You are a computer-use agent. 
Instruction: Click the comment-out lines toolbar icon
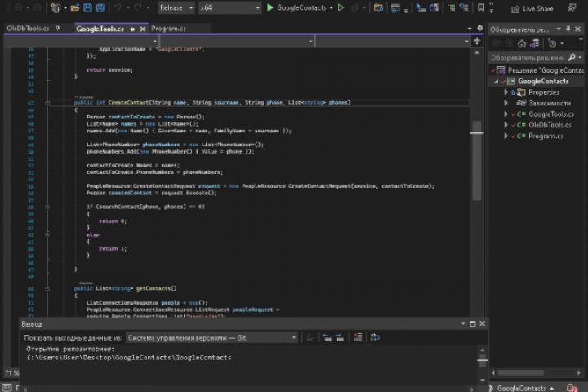pyautogui.click(x=452, y=7)
